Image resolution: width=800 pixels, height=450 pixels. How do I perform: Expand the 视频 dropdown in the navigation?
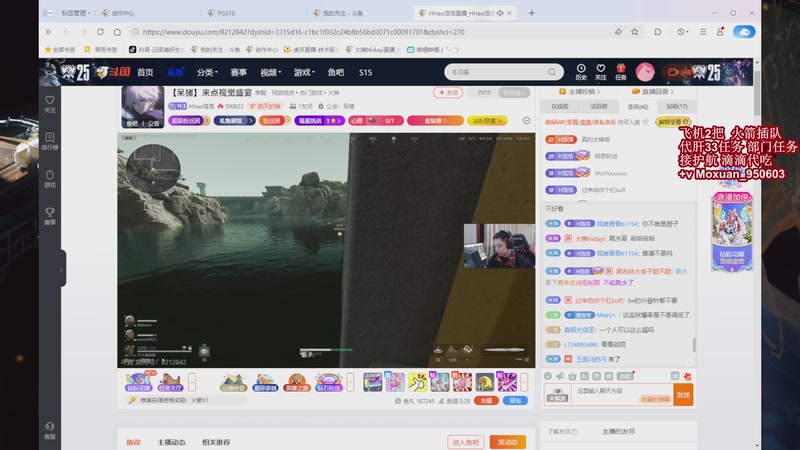(x=270, y=72)
